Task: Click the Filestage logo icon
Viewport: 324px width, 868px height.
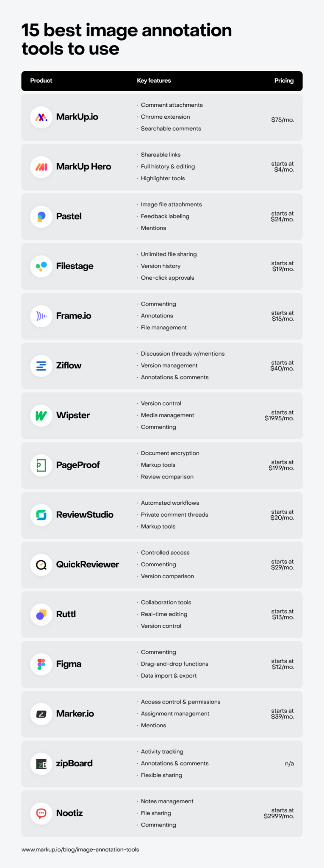Action: pyautogui.click(x=41, y=266)
